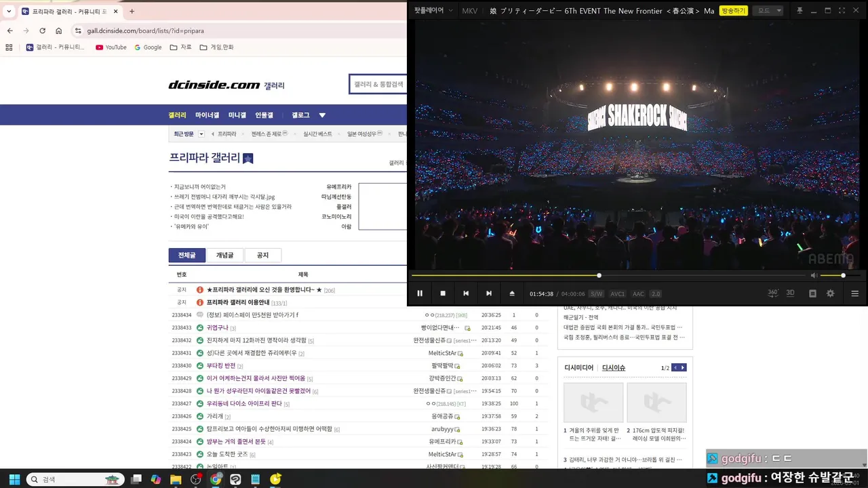Screen dimensions: 868x488
Task: Expand 최근 방문 dropdown arrow
Action: coord(201,134)
